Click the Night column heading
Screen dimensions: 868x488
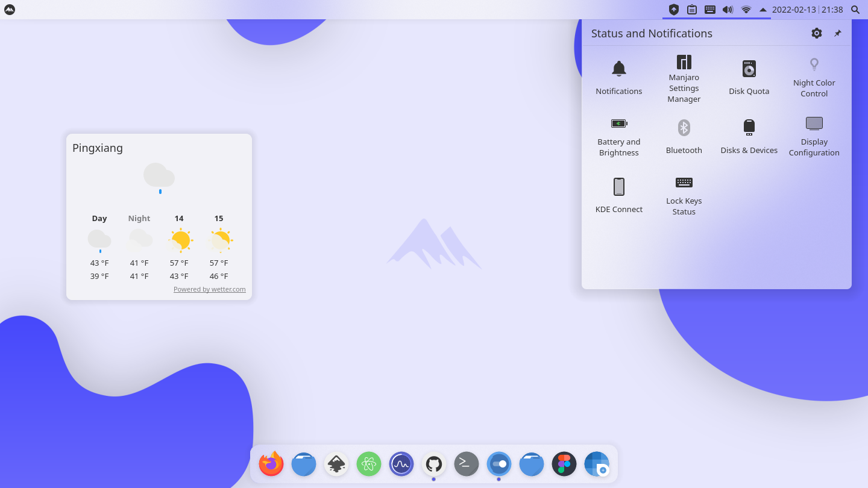click(x=139, y=219)
